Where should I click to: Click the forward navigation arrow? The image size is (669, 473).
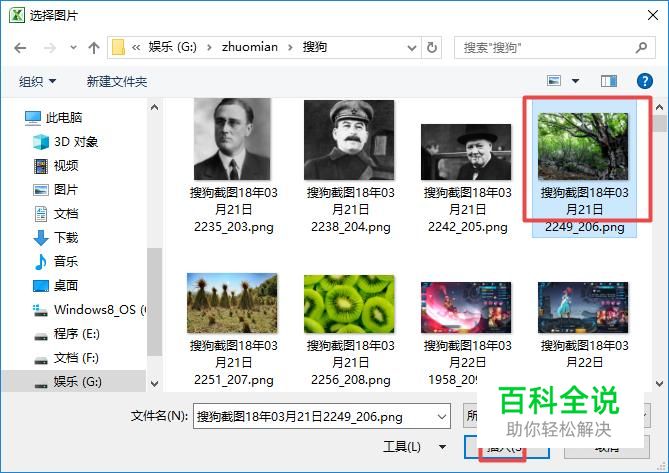(49, 47)
